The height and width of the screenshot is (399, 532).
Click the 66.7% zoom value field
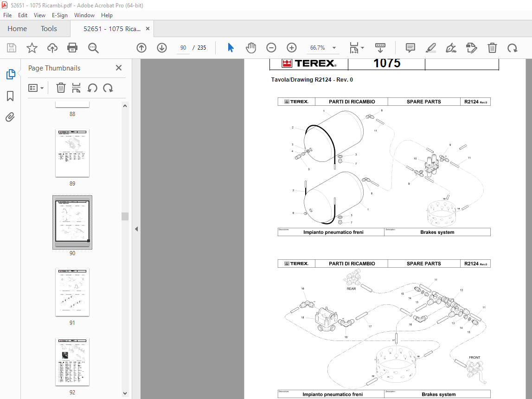318,48
